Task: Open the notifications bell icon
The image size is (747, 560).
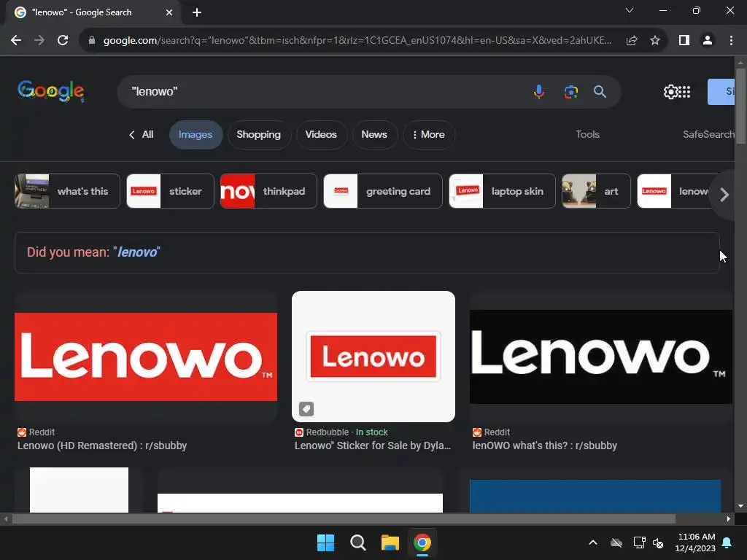Action: pos(727,542)
